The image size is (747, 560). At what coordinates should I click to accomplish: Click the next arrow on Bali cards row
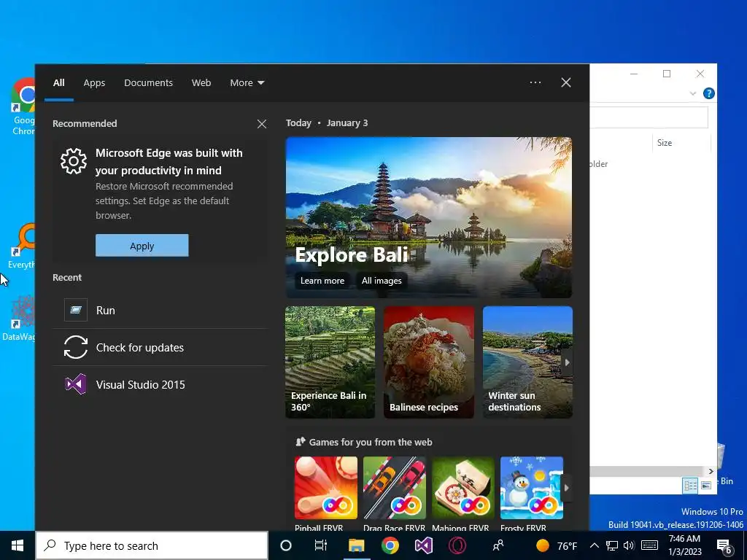(x=567, y=362)
